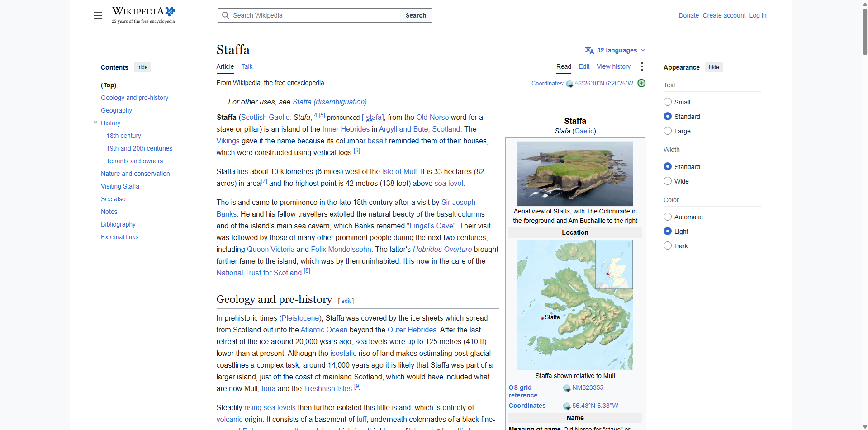
Task: Click edit link for Geology and pre-history
Action: pyautogui.click(x=346, y=301)
